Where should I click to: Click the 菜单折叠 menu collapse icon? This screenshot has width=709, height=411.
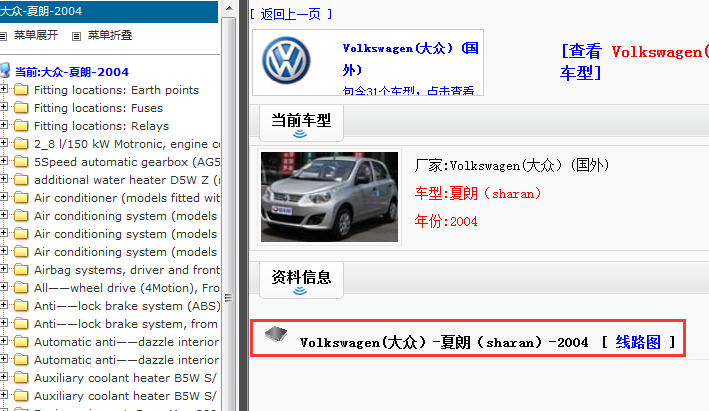point(76,36)
